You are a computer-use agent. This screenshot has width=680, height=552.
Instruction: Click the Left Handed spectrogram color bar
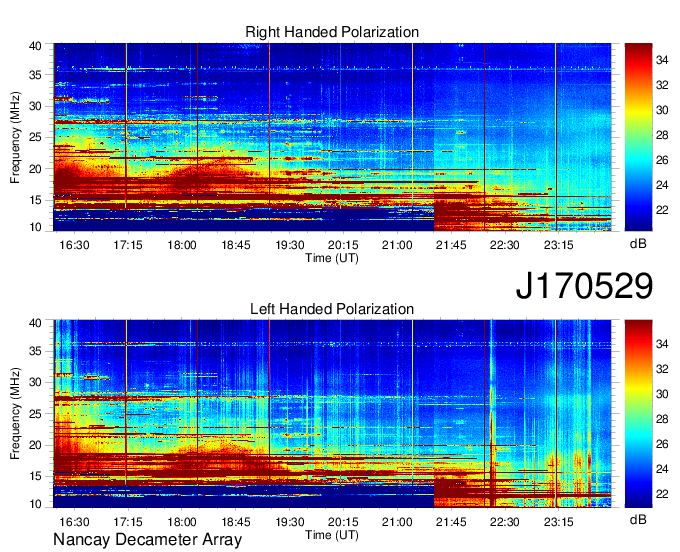coord(638,414)
